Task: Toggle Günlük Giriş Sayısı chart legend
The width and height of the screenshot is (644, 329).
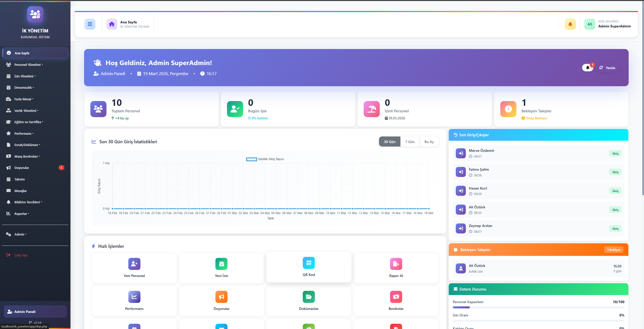Action: [x=265, y=159]
